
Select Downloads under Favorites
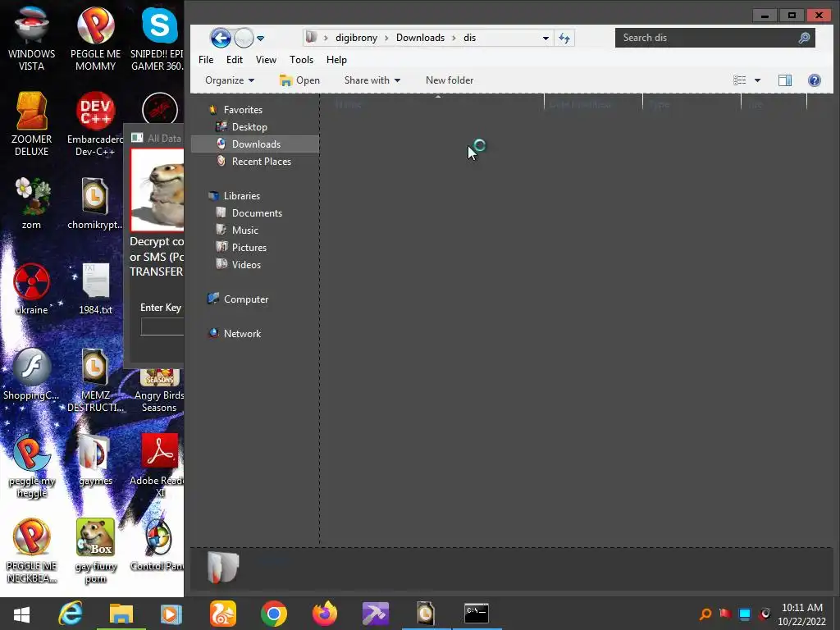(256, 144)
